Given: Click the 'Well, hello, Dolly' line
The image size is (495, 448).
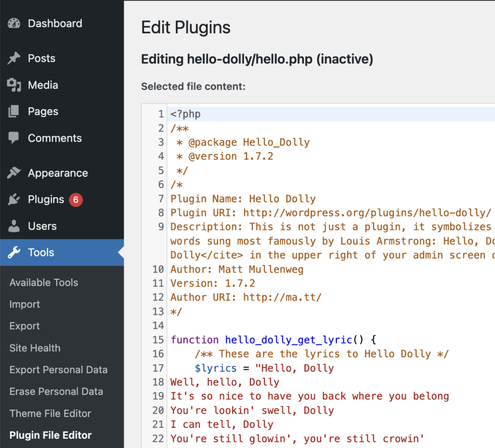Looking at the screenshot, I should (x=225, y=382).
